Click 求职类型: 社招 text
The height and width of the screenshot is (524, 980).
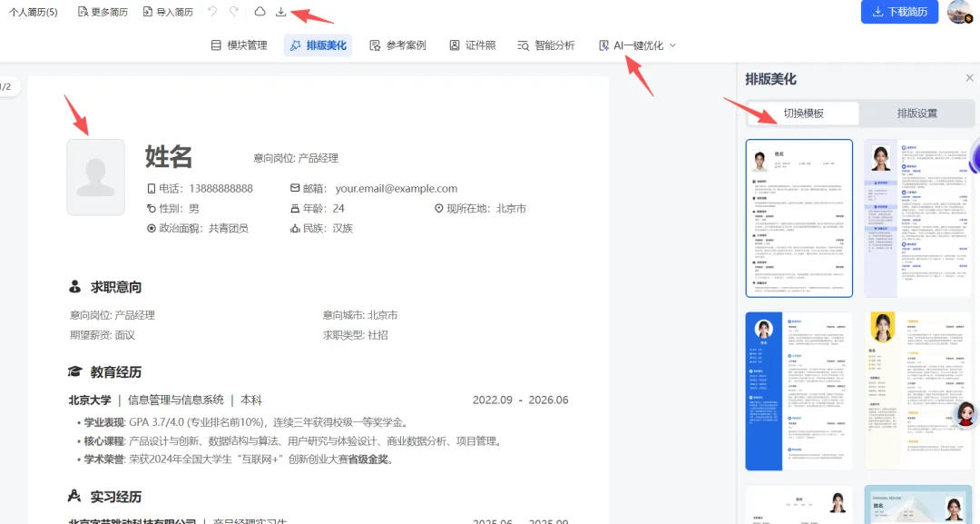(x=355, y=335)
